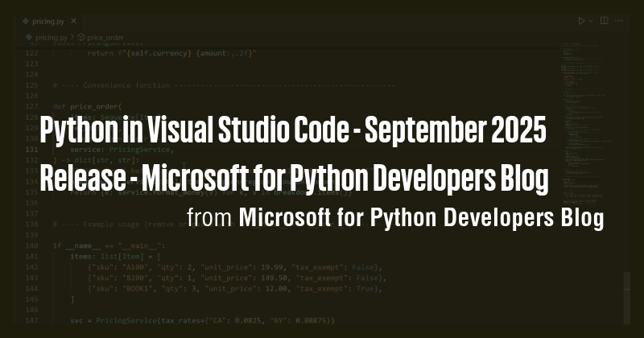Click the vertical editor scrollbar thumb
This screenshot has width=644, height=338.
pyautogui.click(x=627, y=297)
